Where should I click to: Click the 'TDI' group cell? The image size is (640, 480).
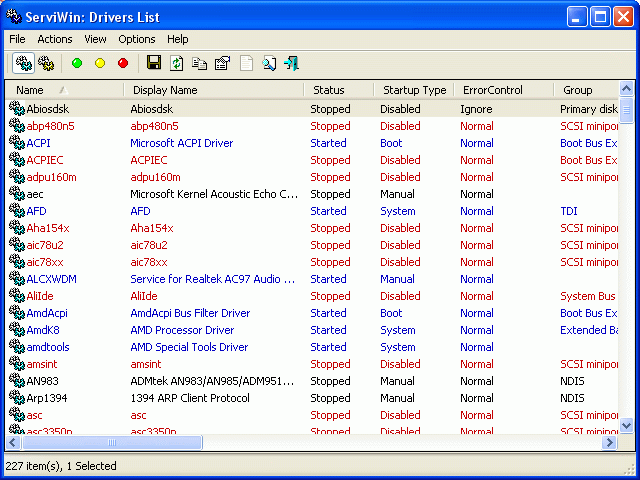pos(569,211)
